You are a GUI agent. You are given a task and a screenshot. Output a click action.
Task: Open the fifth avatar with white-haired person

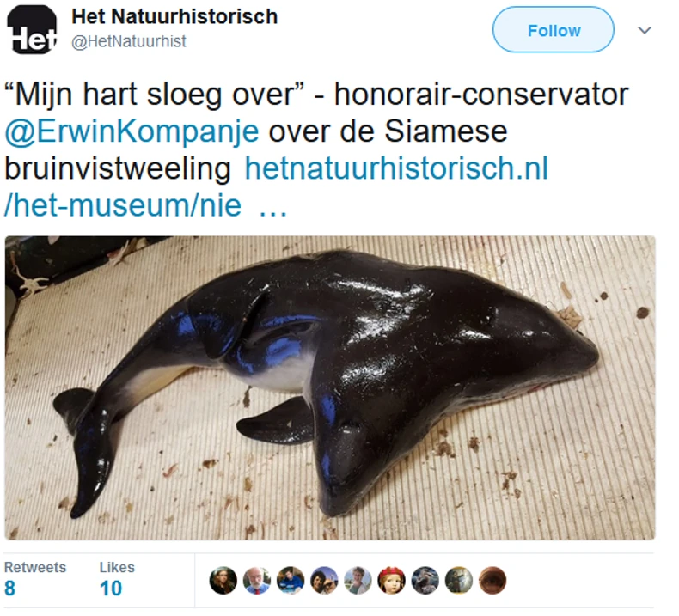pyautogui.click(x=358, y=580)
